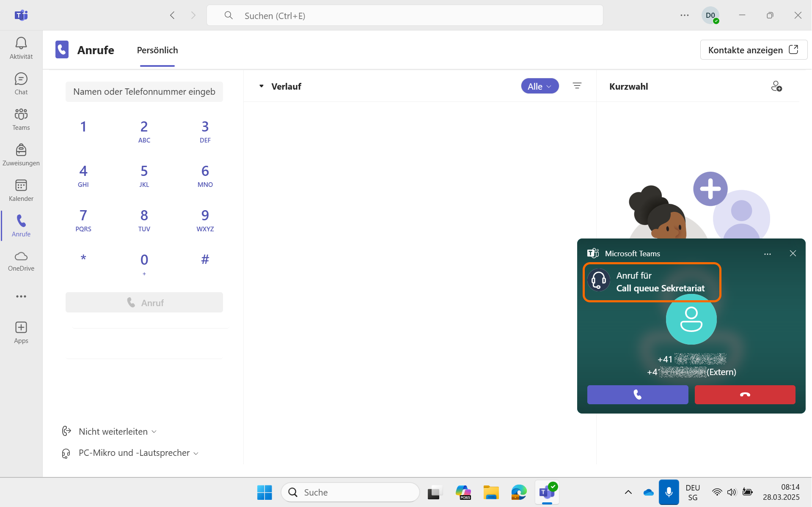Viewport: 812px width, 507px height.
Task: Open the Aktivität bell icon
Action: (x=21, y=48)
